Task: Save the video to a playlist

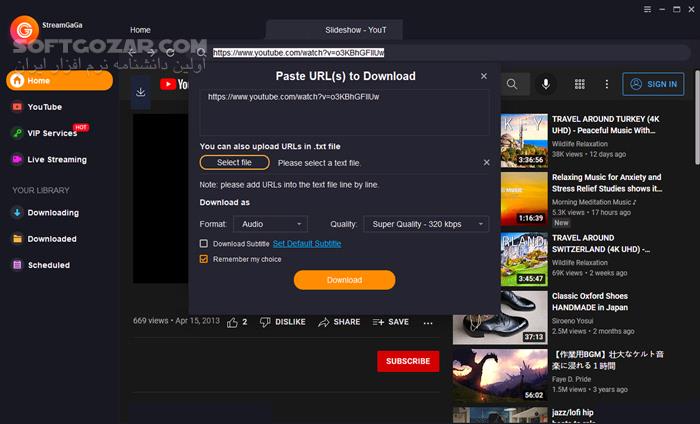Action: pos(391,322)
